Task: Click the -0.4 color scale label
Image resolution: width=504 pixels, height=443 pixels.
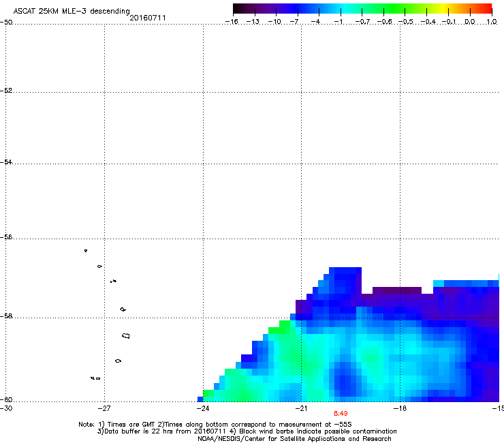Action: [428, 22]
